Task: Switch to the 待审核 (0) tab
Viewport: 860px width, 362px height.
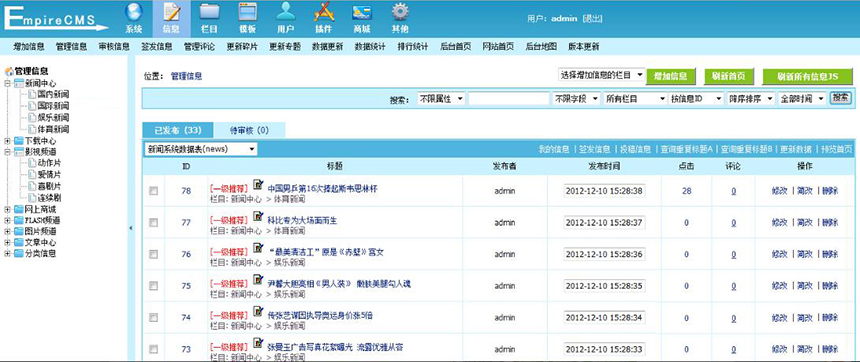Action: pyautogui.click(x=249, y=130)
